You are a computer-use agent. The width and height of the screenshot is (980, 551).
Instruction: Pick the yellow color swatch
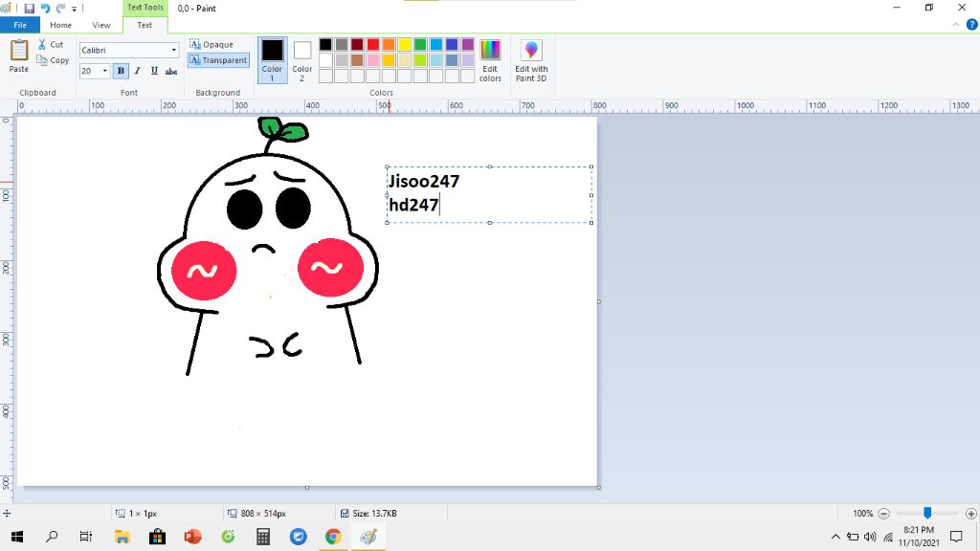coord(405,44)
